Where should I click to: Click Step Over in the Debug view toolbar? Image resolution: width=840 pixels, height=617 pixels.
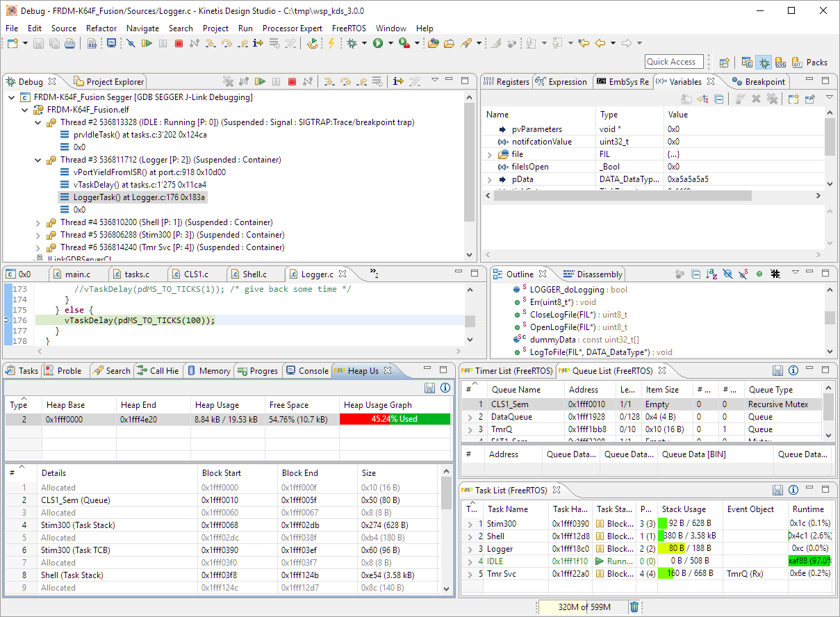tap(345, 81)
